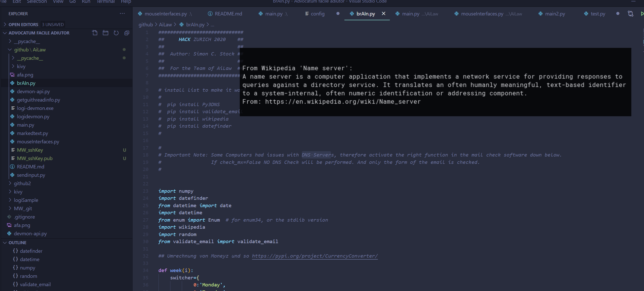Expand the github2 folder

click(x=22, y=183)
